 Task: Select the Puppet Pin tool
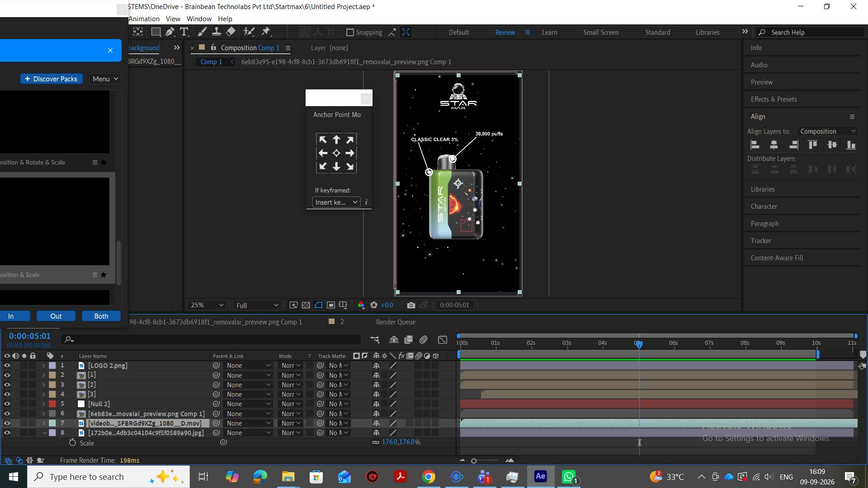(266, 32)
